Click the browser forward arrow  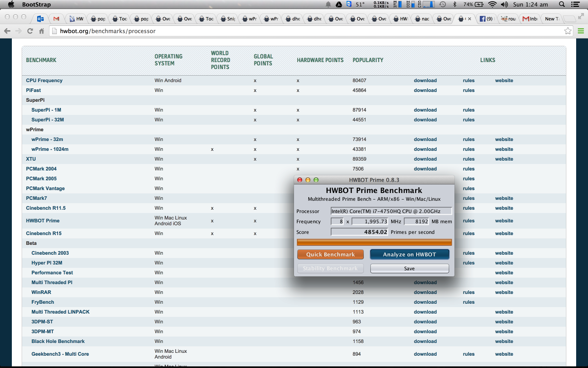click(18, 31)
